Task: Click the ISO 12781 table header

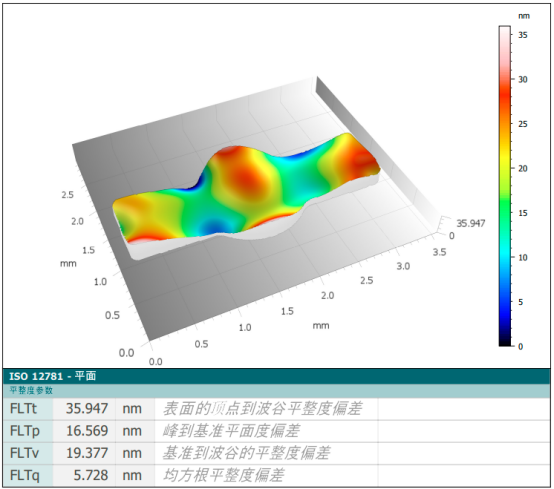Action: pos(276,376)
